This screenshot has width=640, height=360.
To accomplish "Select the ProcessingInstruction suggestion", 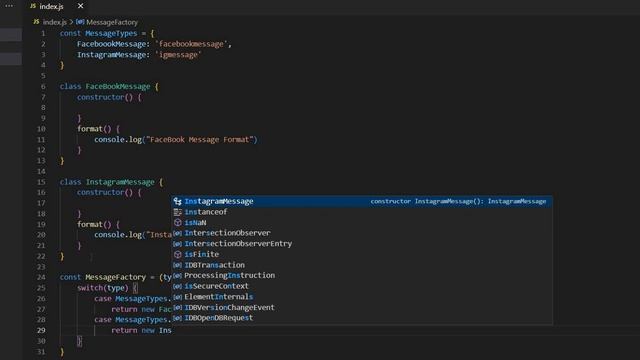I will (362, 276).
